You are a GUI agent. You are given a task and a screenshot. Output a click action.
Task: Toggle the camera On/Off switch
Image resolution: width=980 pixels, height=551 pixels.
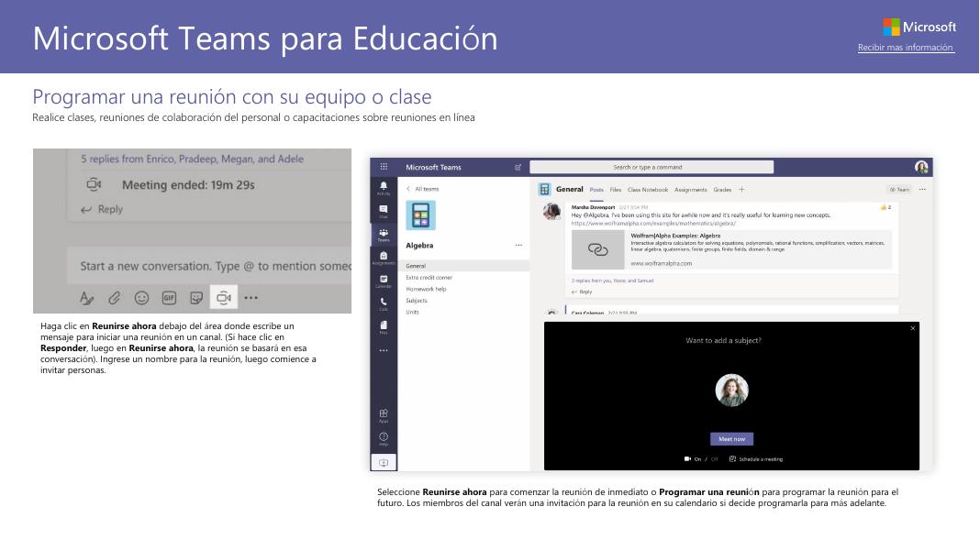click(x=701, y=459)
